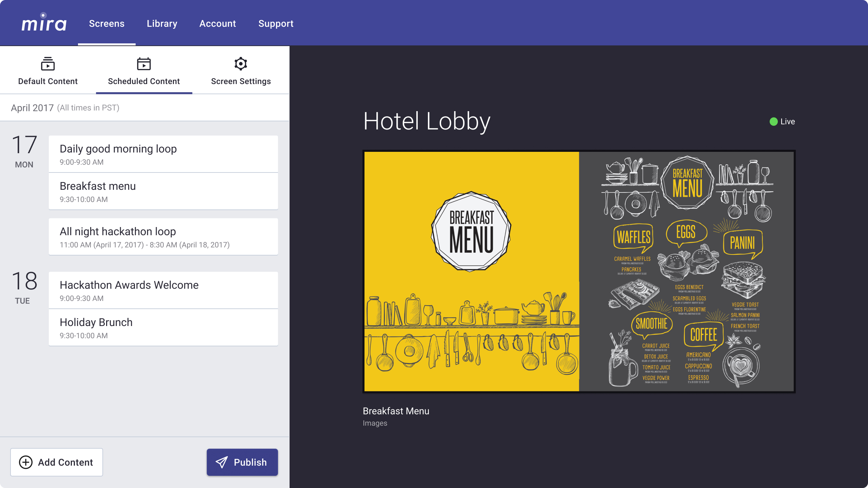Open the All night hackathon loop item
The image size is (868, 488).
coord(163,237)
